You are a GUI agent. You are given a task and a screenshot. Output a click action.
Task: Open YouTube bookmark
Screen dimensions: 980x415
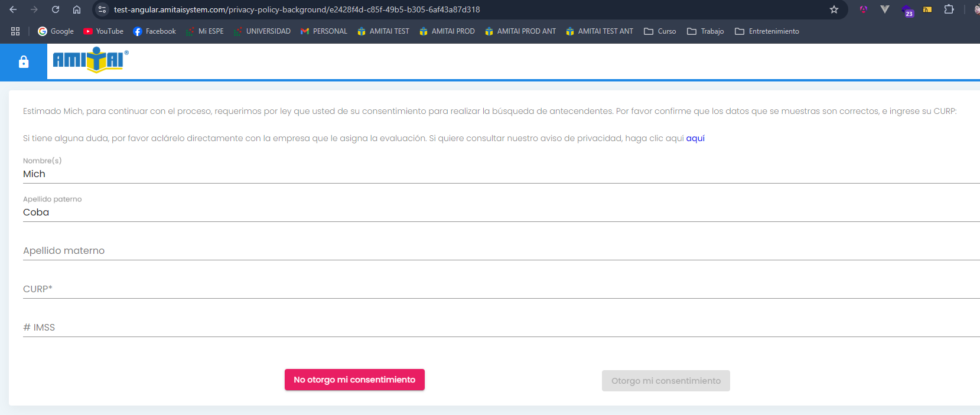pos(103,31)
